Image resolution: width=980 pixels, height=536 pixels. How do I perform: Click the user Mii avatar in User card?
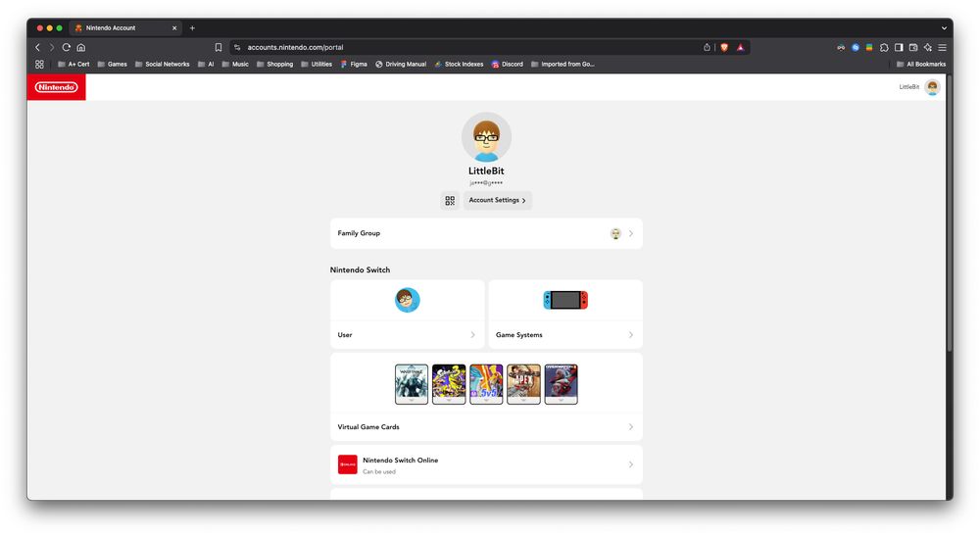[x=408, y=301]
